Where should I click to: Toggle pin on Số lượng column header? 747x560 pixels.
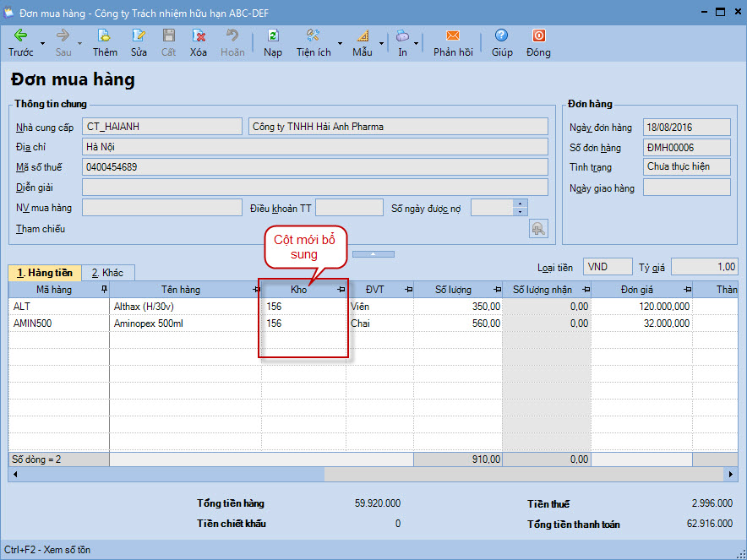pyautogui.click(x=498, y=290)
